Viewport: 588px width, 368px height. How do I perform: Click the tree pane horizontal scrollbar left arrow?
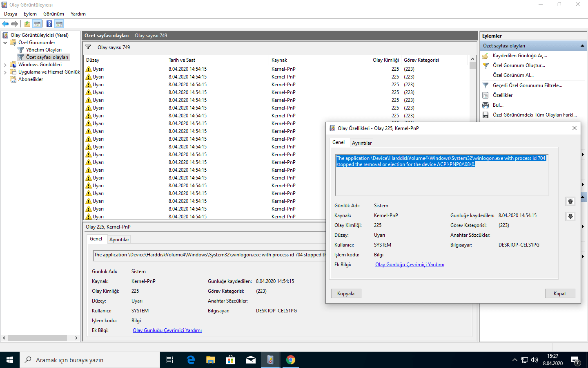pos(4,338)
